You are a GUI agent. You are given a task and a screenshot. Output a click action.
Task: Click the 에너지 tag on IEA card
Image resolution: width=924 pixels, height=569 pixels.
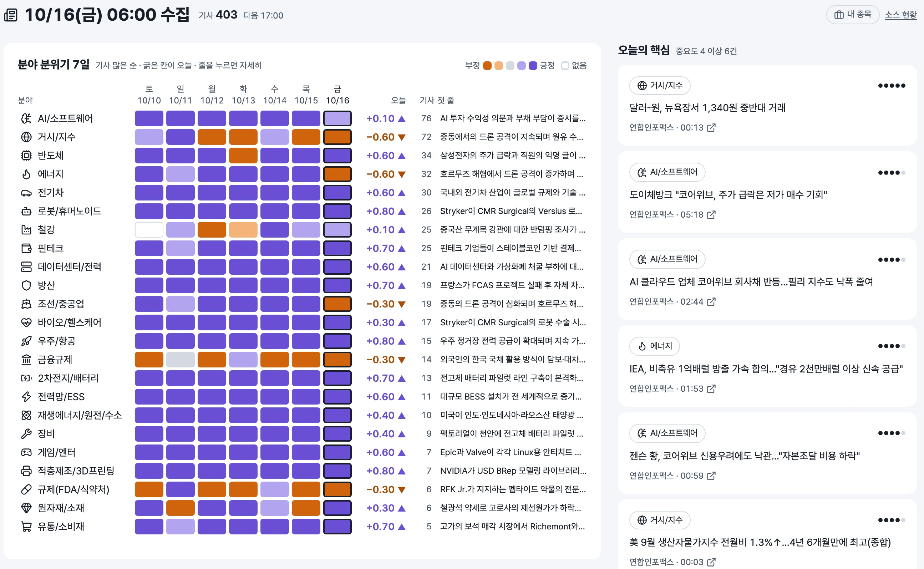654,346
